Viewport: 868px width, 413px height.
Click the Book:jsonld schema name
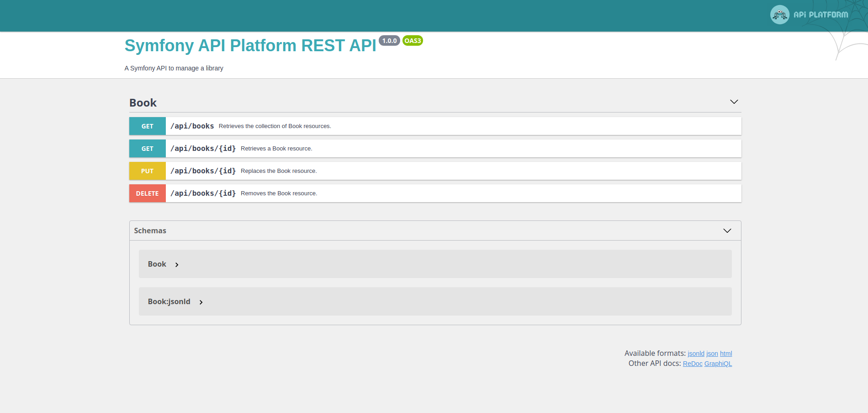pyautogui.click(x=169, y=301)
